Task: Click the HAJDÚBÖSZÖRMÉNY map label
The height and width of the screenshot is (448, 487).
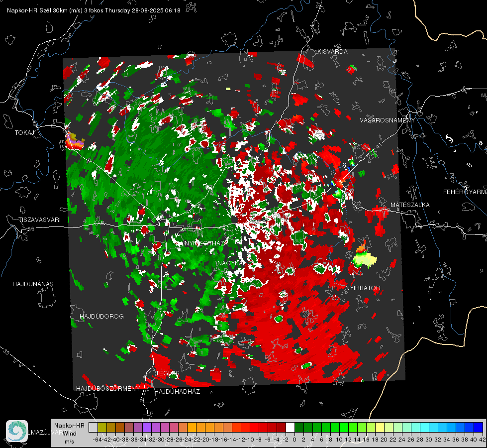Action: tap(108, 389)
